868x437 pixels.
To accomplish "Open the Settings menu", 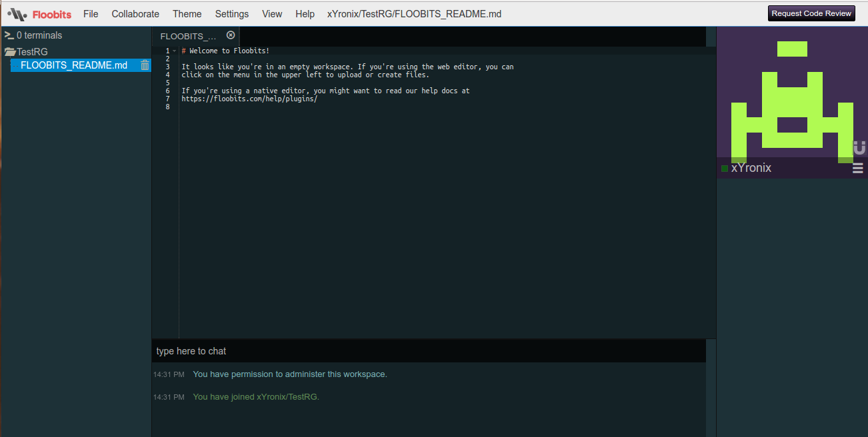I will [232, 14].
